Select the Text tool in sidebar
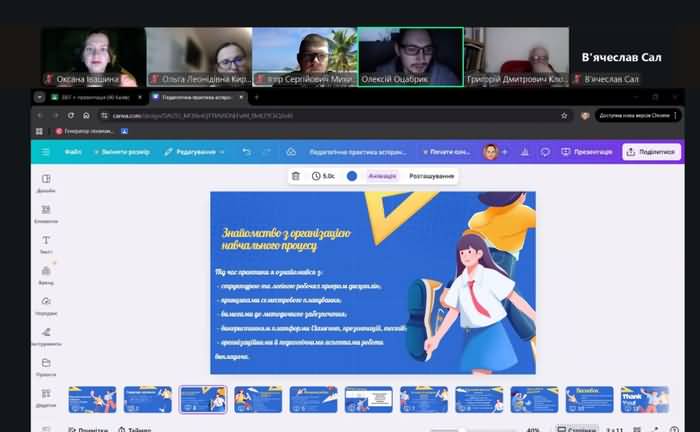700x432 pixels. (x=46, y=243)
